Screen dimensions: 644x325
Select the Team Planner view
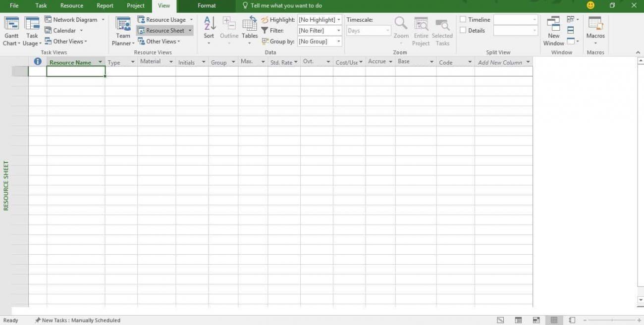[x=122, y=31]
